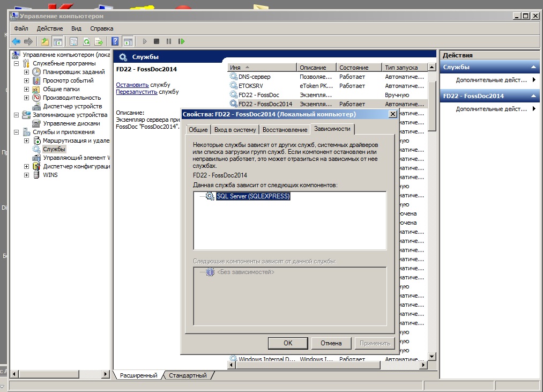Click the green Refresh toolbar icon
Viewport: 543px width, 392px height.
[86, 41]
